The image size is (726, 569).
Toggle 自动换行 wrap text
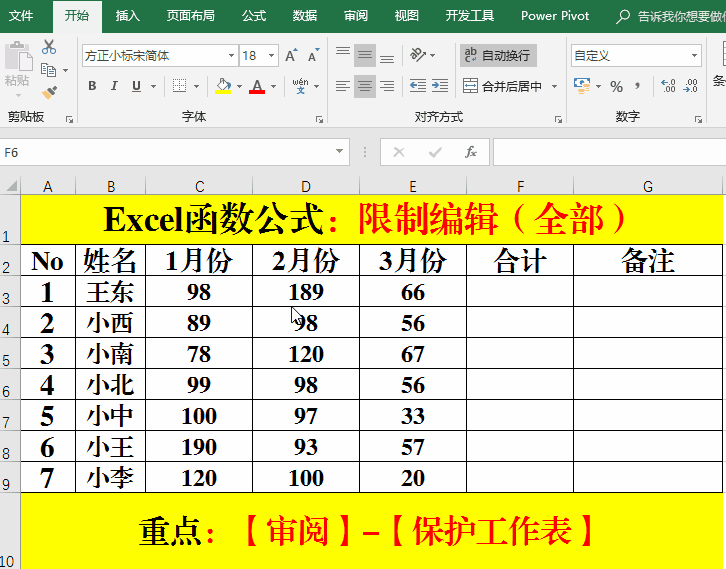pos(498,56)
